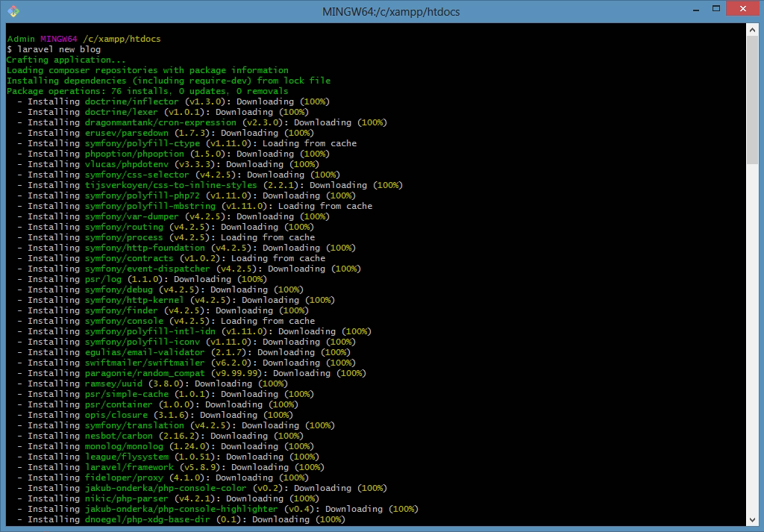Image resolution: width=764 pixels, height=532 pixels.
Task: Click the symfony/http-foundation package name
Action: tap(145, 248)
